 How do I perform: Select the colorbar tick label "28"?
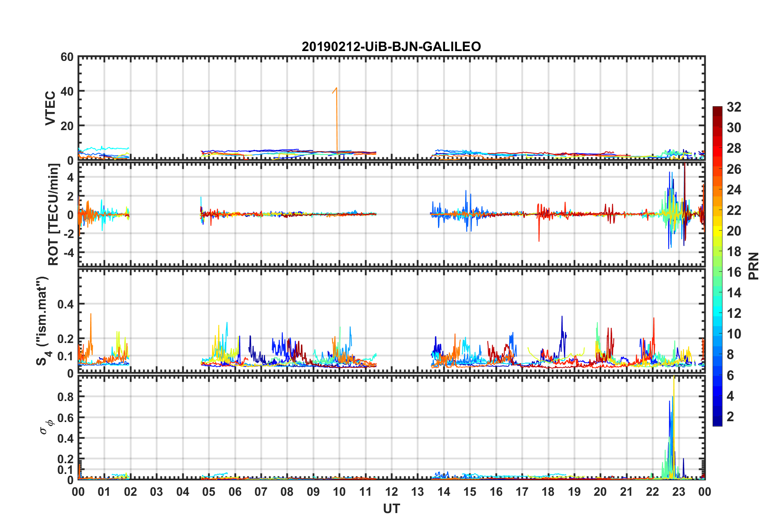734,148
